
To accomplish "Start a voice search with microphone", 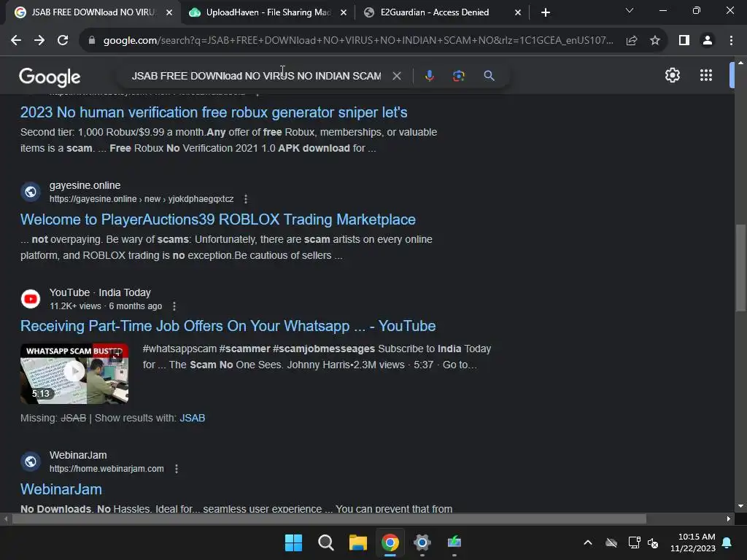I will [429, 76].
